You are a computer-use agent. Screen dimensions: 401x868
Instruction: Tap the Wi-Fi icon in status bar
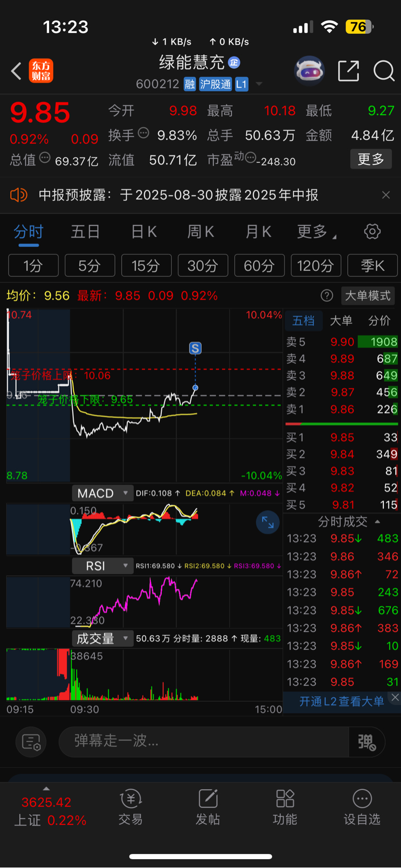point(329,27)
